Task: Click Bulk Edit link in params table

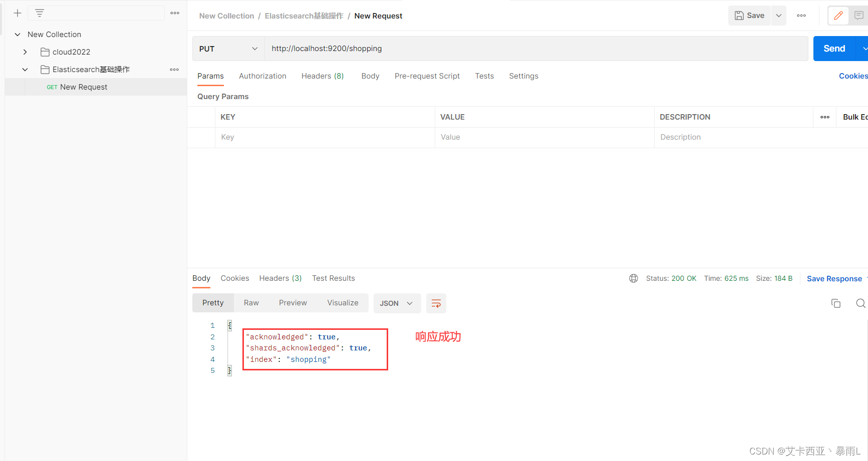Action: (x=855, y=117)
